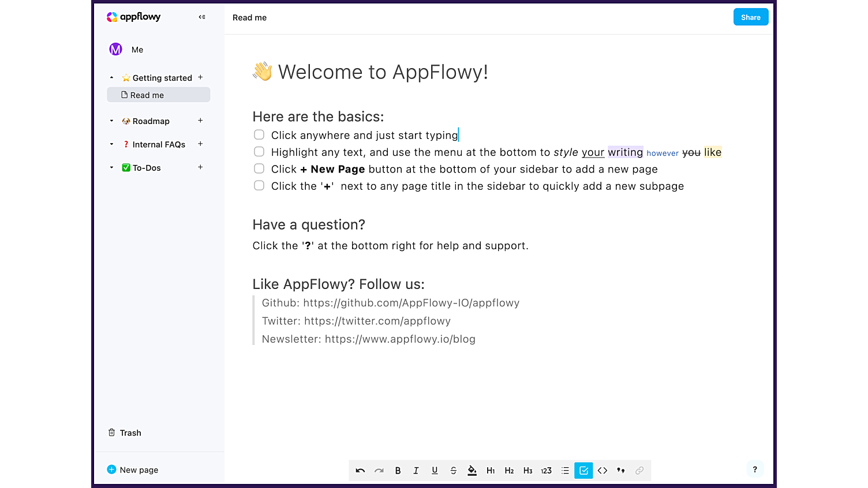Open the Read me page
This screenshot has height=488, width=868.
pyautogui.click(x=147, y=95)
